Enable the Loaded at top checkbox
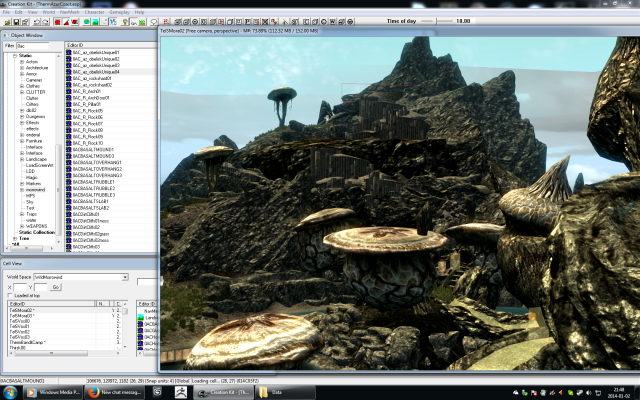The width and height of the screenshot is (640, 400). (9, 296)
